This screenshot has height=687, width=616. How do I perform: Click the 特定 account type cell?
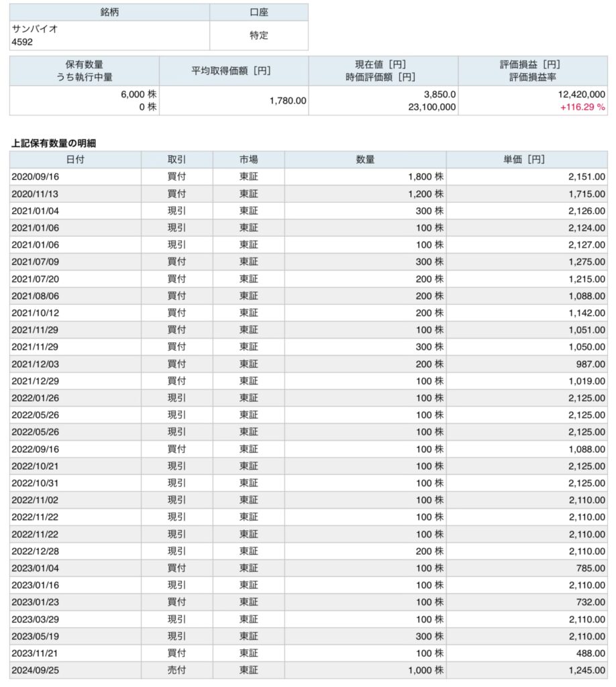click(x=258, y=36)
